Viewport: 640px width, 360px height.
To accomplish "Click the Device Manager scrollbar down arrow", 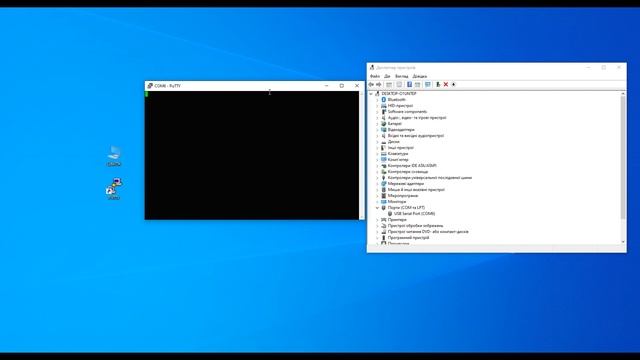I will [623, 242].
